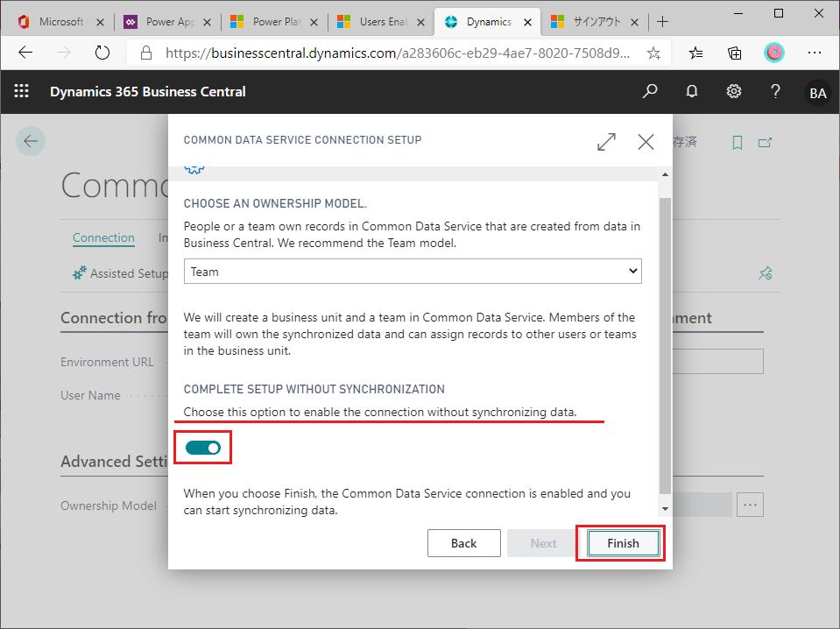Click the 'Environment URL' label
Viewport: 840px width, 629px height.
107,362
